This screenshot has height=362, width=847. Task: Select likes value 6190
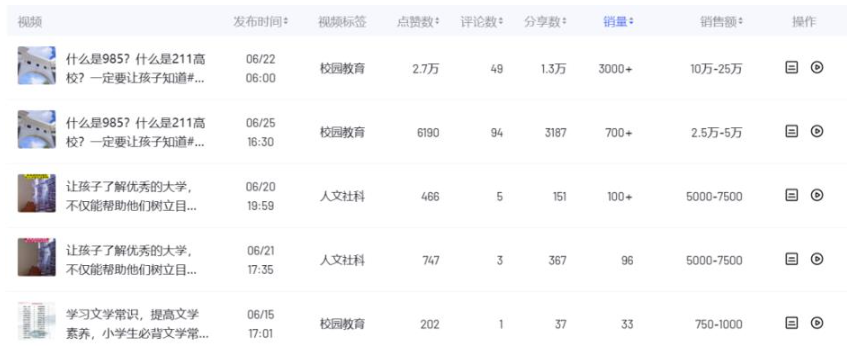coord(428,132)
